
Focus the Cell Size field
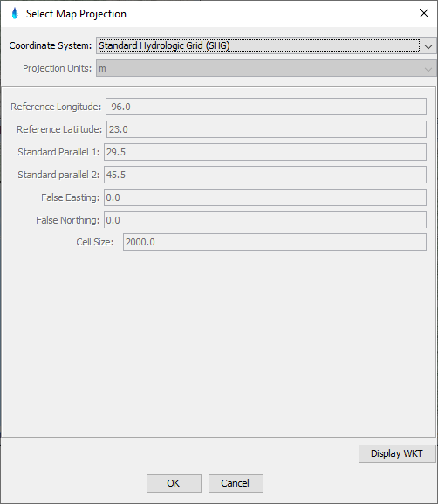point(275,242)
